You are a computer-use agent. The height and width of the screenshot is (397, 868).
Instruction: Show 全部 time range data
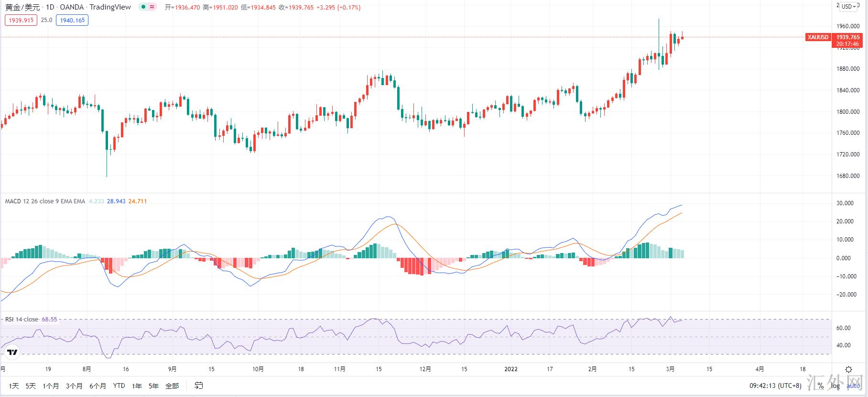pyautogui.click(x=172, y=386)
